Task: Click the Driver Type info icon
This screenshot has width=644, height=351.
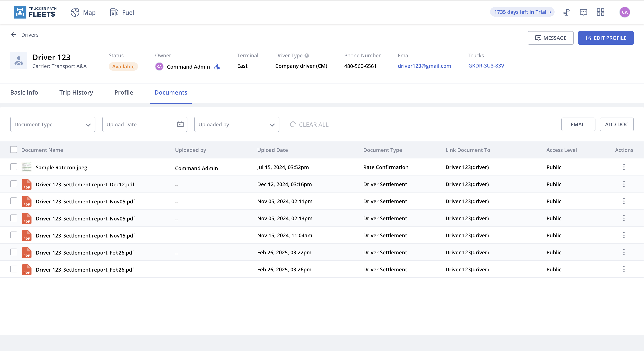Action: click(306, 56)
